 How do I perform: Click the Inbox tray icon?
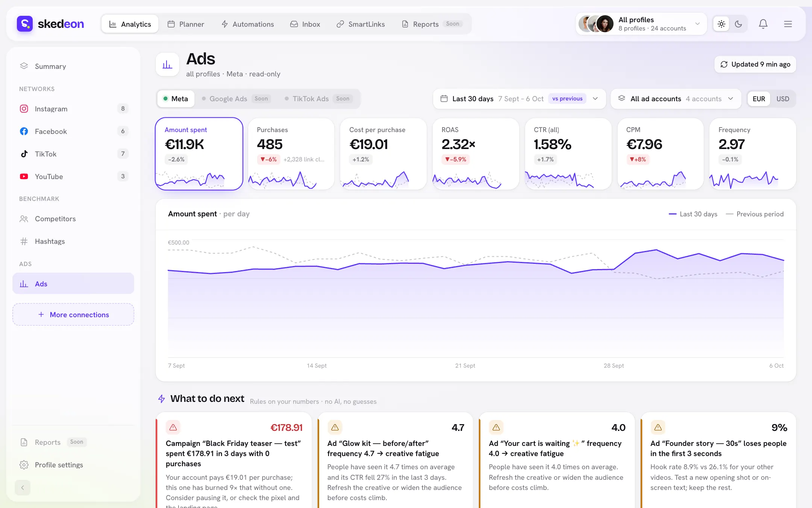point(294,24)
